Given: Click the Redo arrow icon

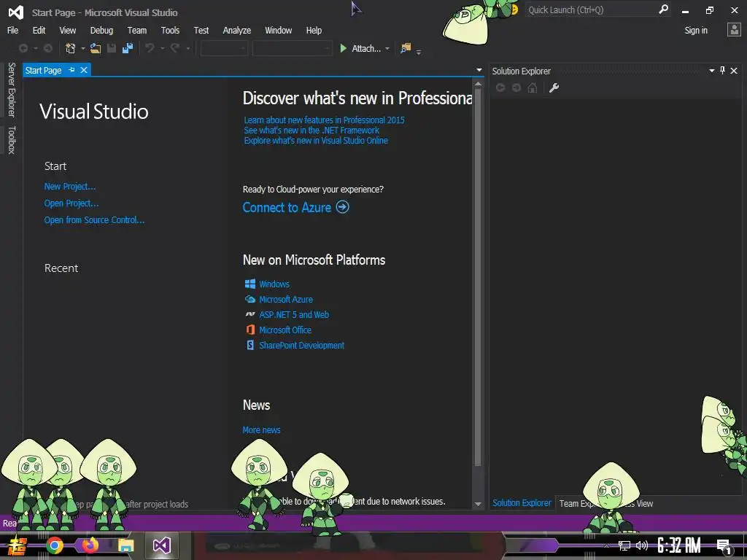Looking at the screenshot, I should point(175,48).
